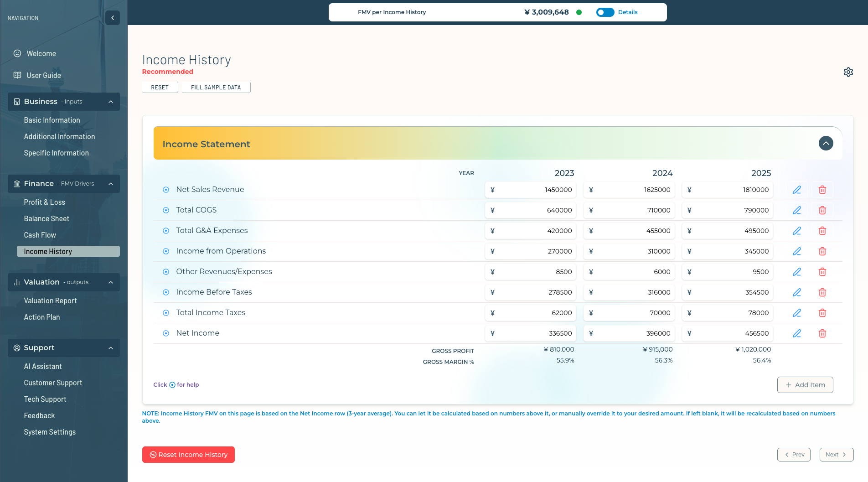868x482 pixels.
Task: Open Balance Sheet in sidebar
Action: coord(46,218)
